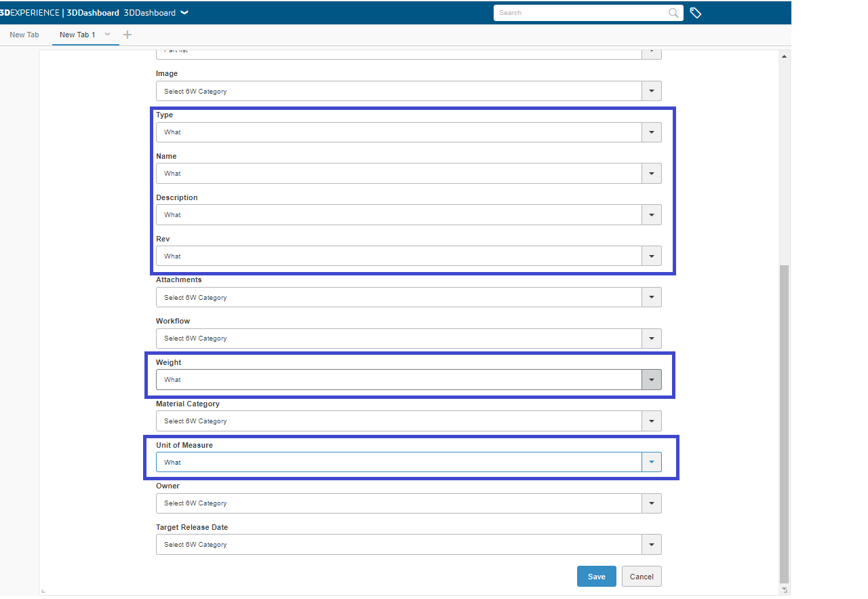
Task: Switch to the New Tab tab
Action: 24,35
